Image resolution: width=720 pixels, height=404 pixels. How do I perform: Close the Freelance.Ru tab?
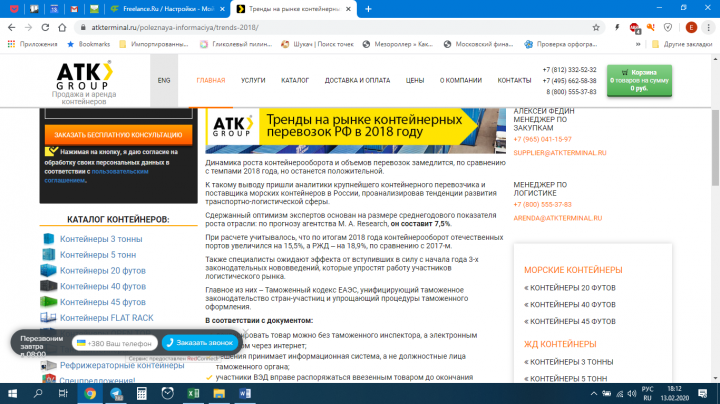tap(222, 9)
